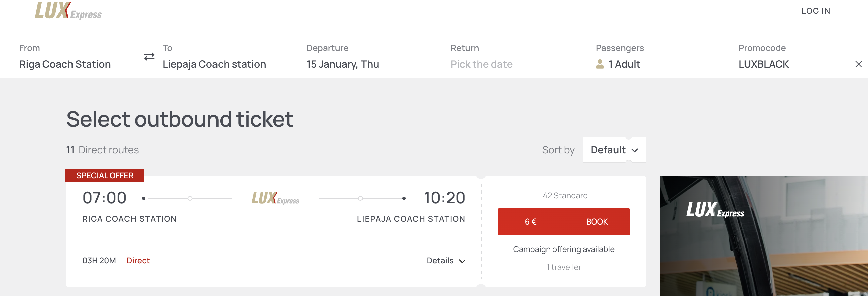Edit the To field Liepaja Coach station

[214, 64]
